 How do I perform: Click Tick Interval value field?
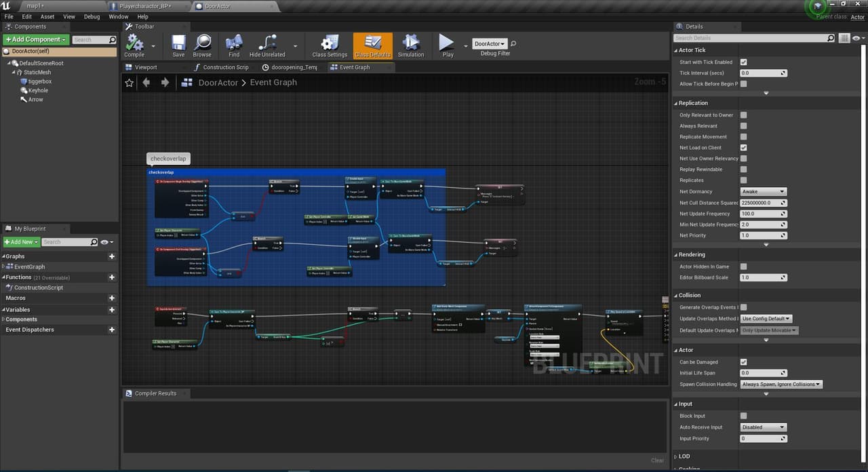(763, 73)
